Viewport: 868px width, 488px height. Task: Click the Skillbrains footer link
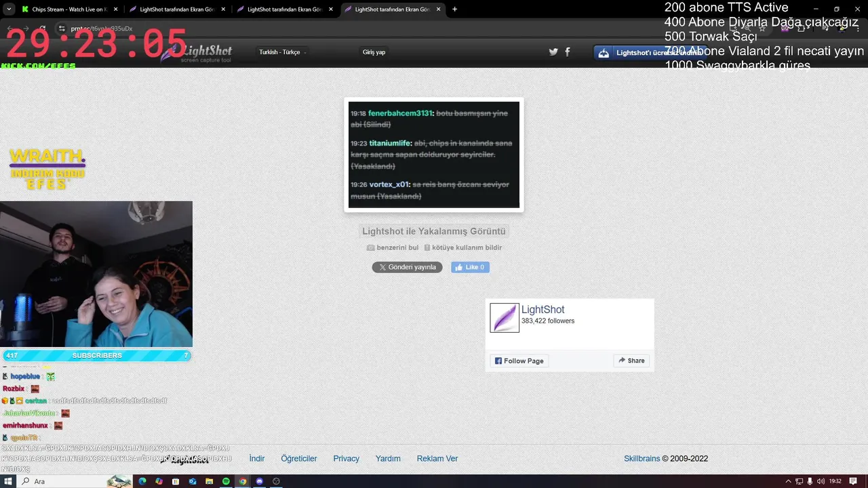click(x=642, y=459)
